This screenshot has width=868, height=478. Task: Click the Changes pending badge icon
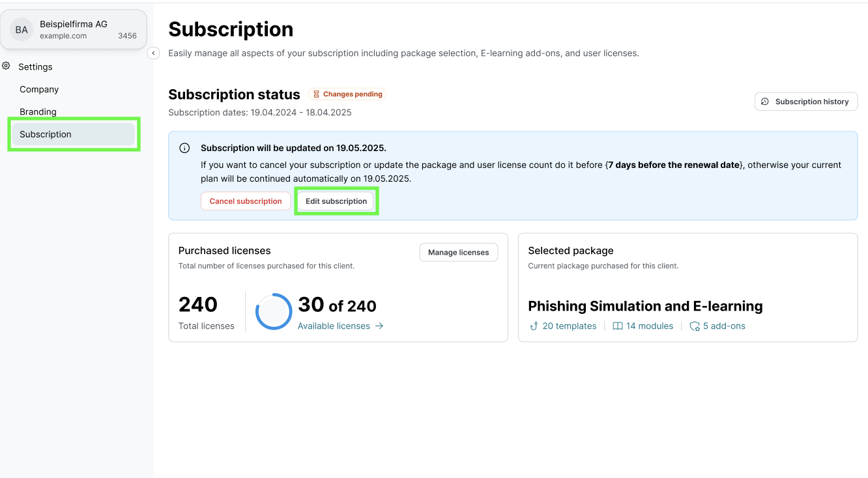pos(317,94)
